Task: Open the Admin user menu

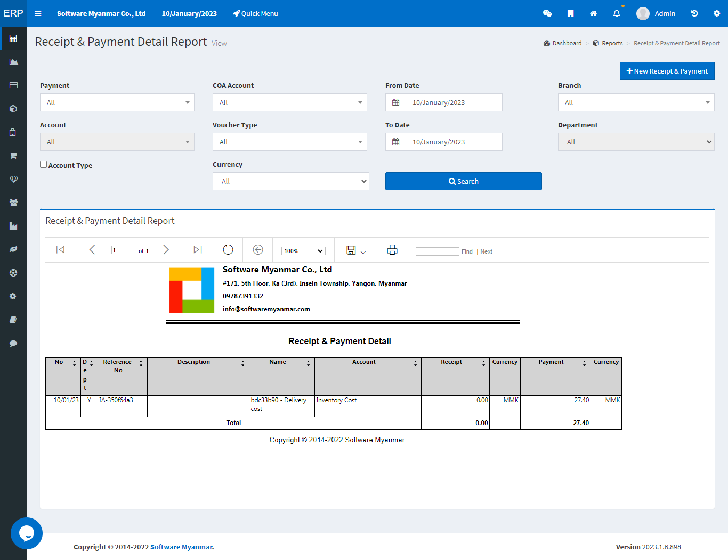Action: [x=656, y=13]
